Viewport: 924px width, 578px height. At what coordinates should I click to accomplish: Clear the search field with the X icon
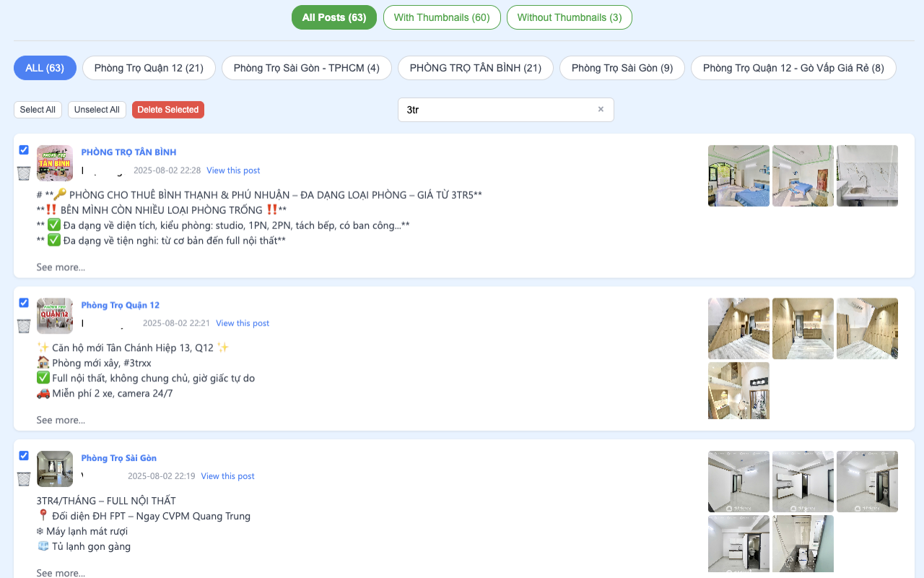tap(600, 110)
